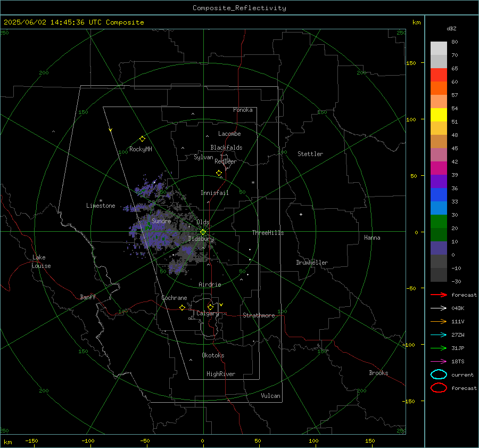Click the white plus marker west of Hanna
This screenshot has width=479, height=448.
301,214
